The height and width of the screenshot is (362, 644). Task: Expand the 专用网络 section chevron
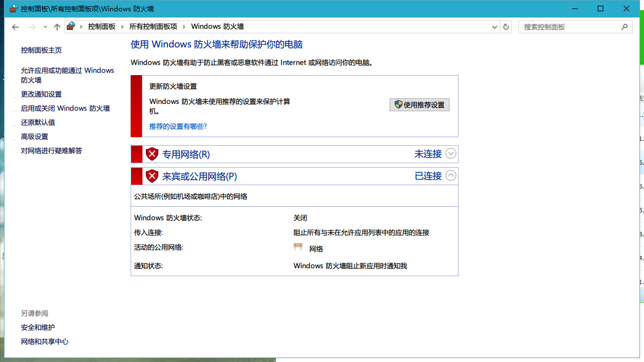point(451,154)
